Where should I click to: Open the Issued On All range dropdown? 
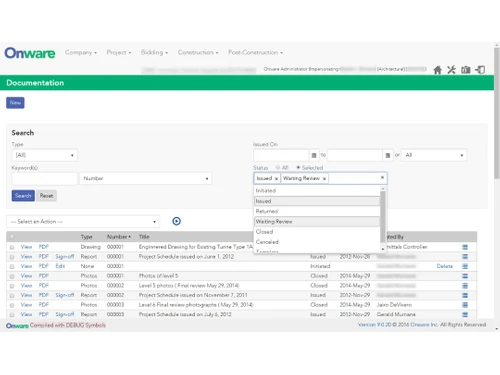pyautogui.click(x=434, y=155)
